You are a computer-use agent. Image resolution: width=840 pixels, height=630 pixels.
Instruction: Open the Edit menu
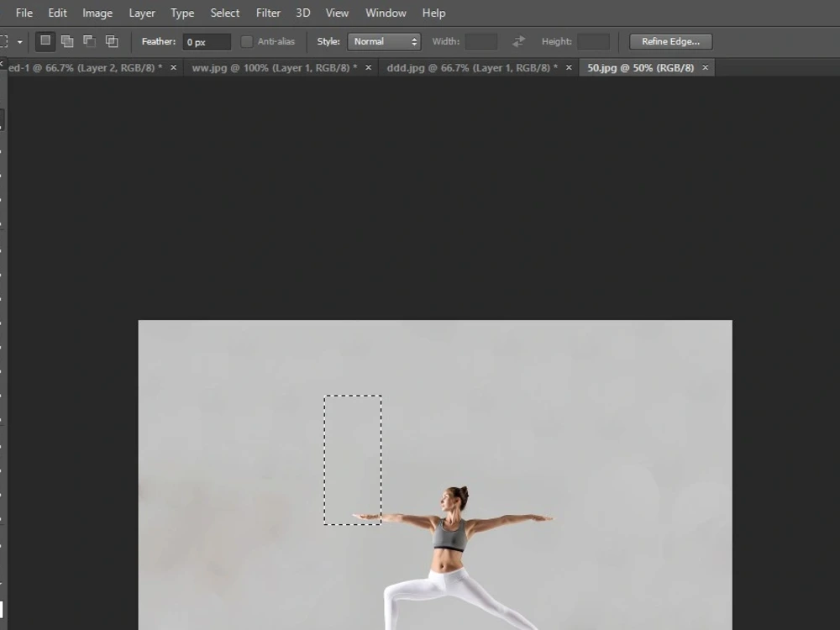pyautogui.click(x=57, y=13)
